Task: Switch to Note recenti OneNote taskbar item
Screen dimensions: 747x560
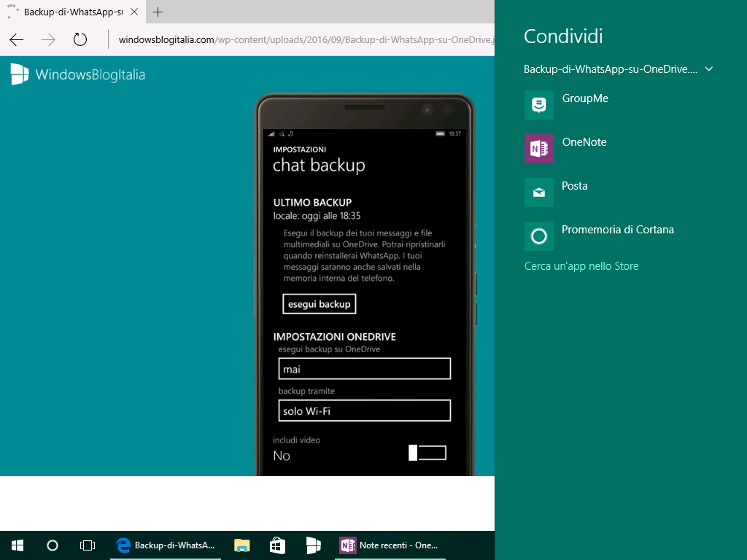Action: (390, 545)
